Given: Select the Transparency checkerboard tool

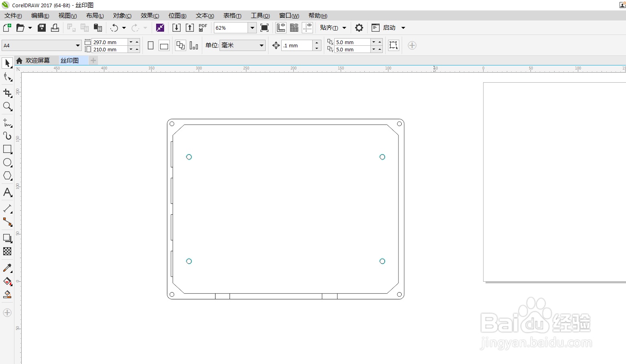Looking at the screenshot, I should pyautogui.click(x=7, y=251).
